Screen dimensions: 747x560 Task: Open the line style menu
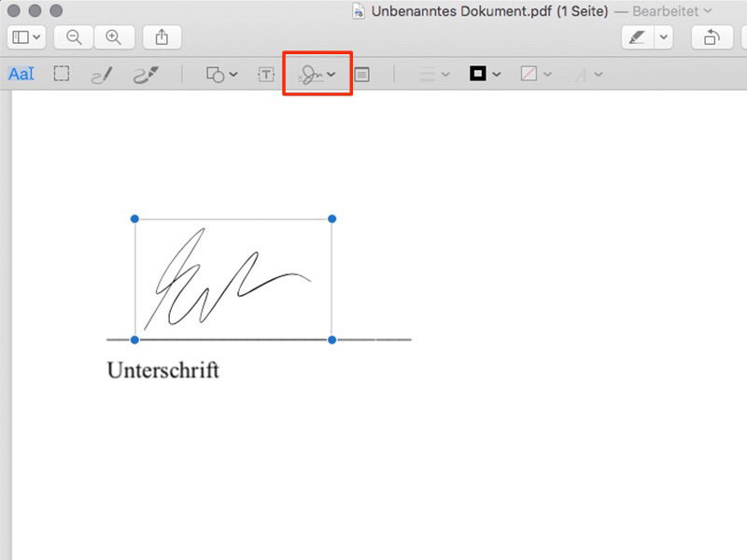pyautogui.click(x=434, y=75)
